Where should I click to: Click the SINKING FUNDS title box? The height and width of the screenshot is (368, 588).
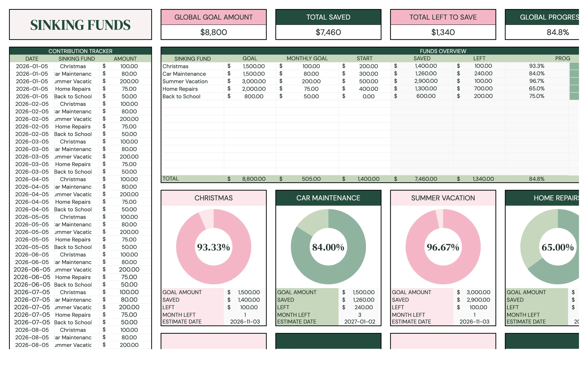click(x=80, y=25)
